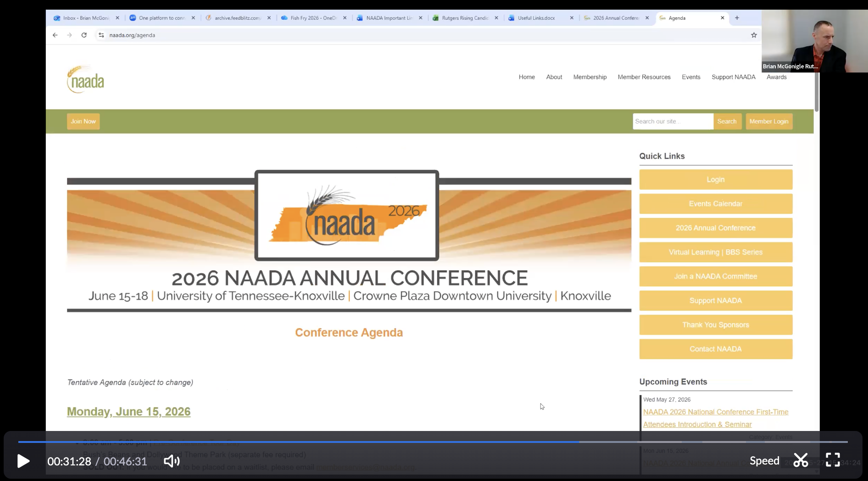Open the Home menu item
The height and width of the screenshot is (481, 868).
(527, 77)
